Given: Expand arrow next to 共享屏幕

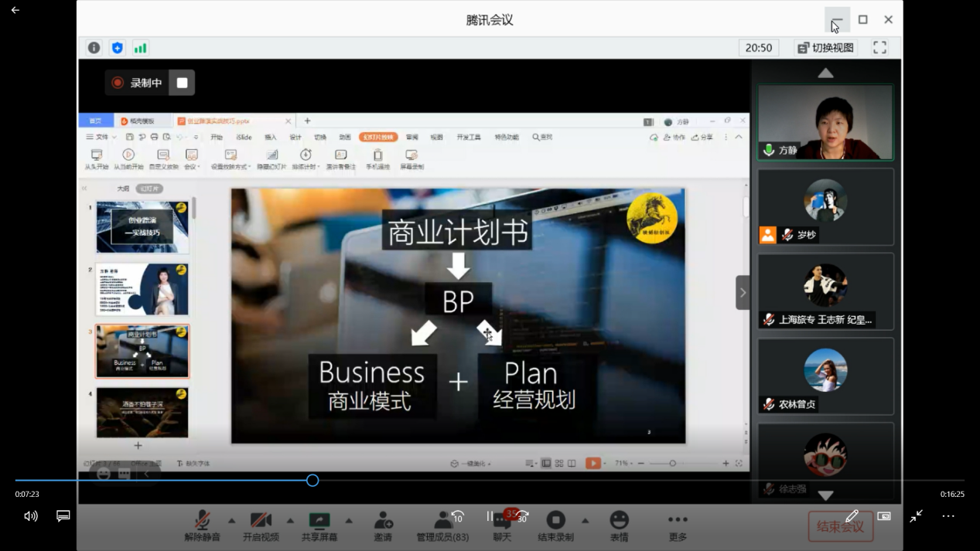Looking at the screenshot, I should click(x=349, y=520).
